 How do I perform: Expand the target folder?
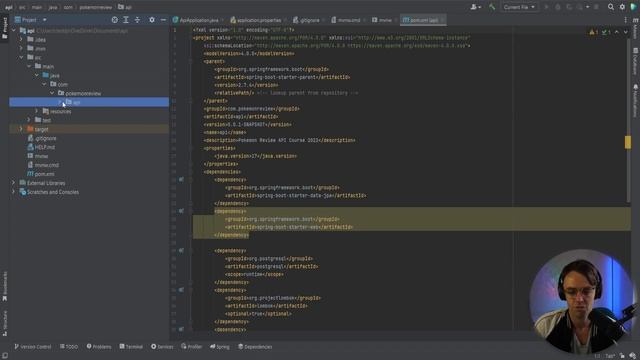(x=21, y=129)
